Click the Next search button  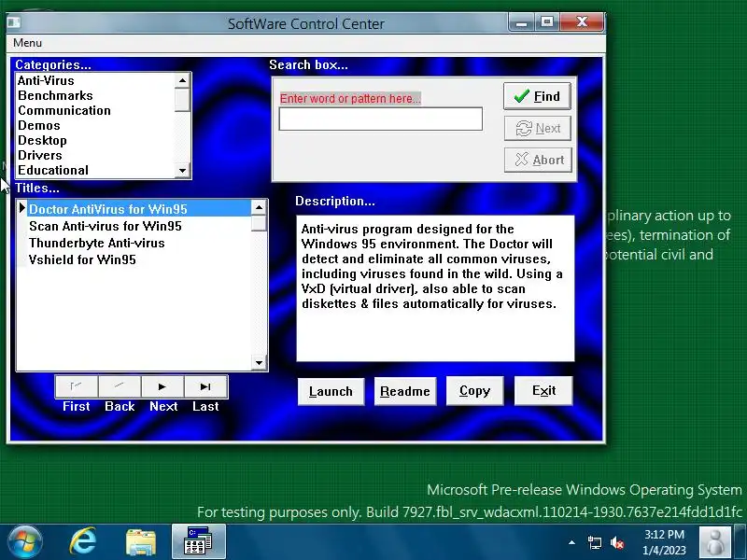pyautogui.click(x=538, y=129)
